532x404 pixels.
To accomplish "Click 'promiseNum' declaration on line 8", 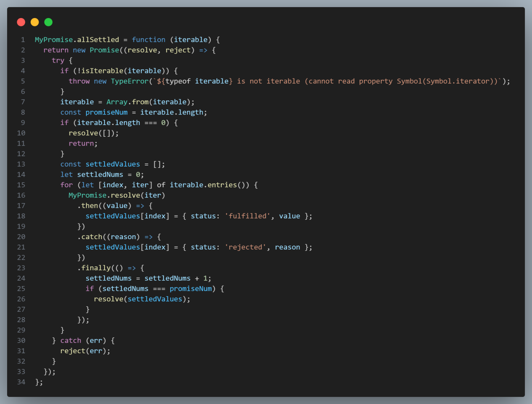I will (107, 112).
